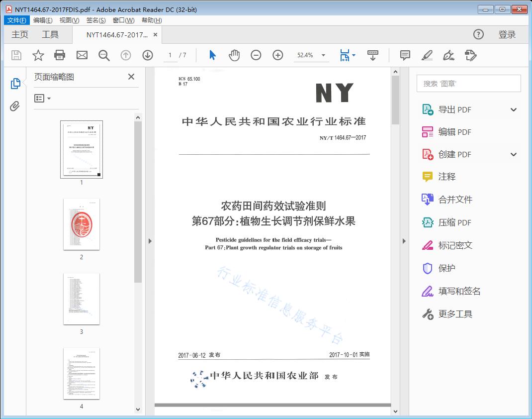Image resolution: width=532 pixels, height=419 pixels.
Task: Open thumbnail options dropdown menu
Action: 43,99
